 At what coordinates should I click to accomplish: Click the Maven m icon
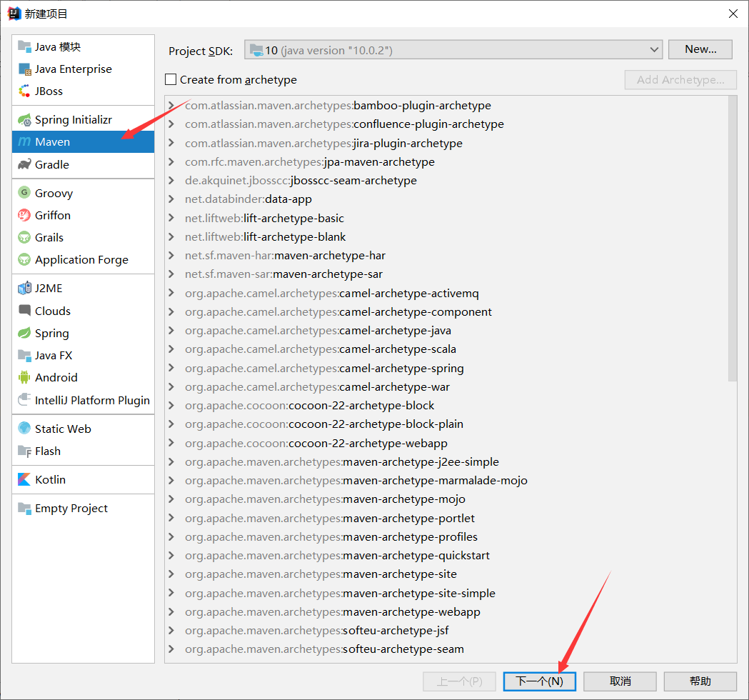pyautogui.click(x=24, y=142)
